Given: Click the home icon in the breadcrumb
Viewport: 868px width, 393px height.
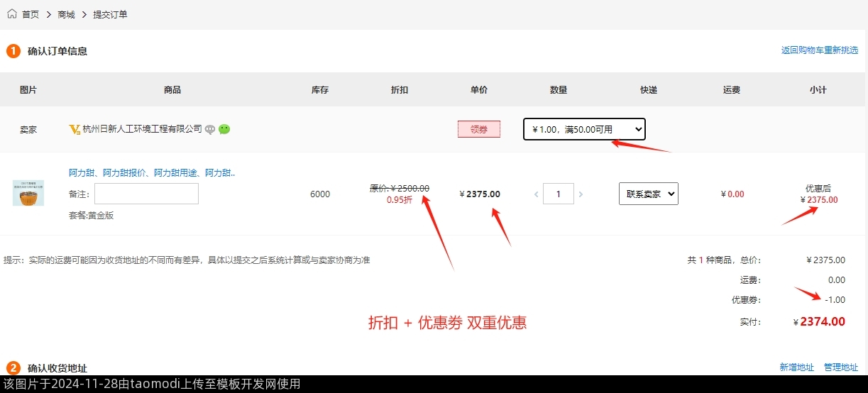Looking at the screenshot, I should coord(12,13).
